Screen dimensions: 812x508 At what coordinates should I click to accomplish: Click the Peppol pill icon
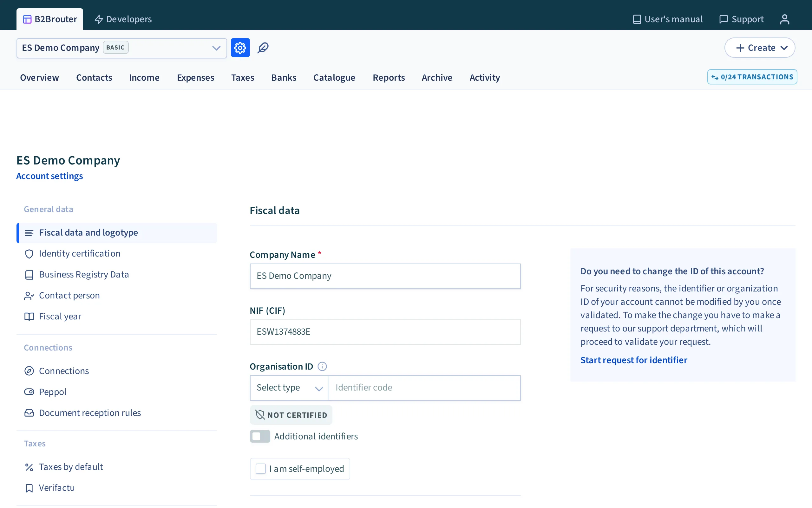tap(29, 392)
